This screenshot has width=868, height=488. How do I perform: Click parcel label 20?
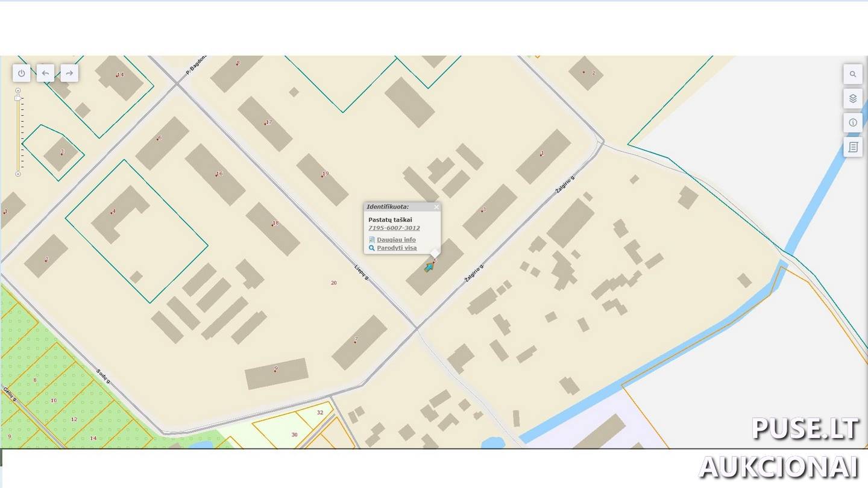[x=334, y=283]
